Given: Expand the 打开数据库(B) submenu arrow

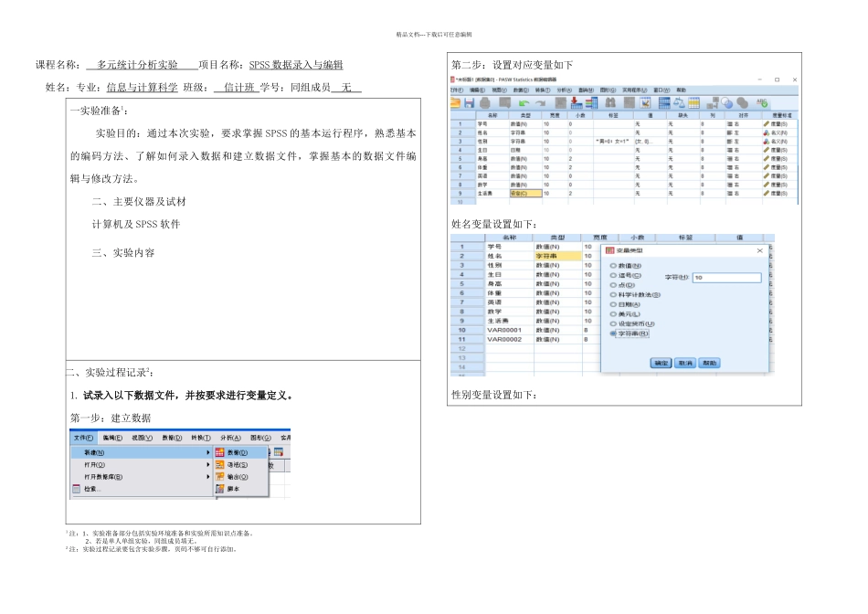Looking at the screenshot, I should tap(208, 477).
